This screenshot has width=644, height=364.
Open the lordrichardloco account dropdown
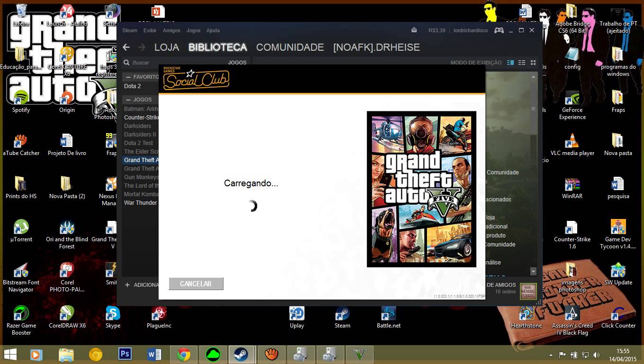(x=471, y=30)
